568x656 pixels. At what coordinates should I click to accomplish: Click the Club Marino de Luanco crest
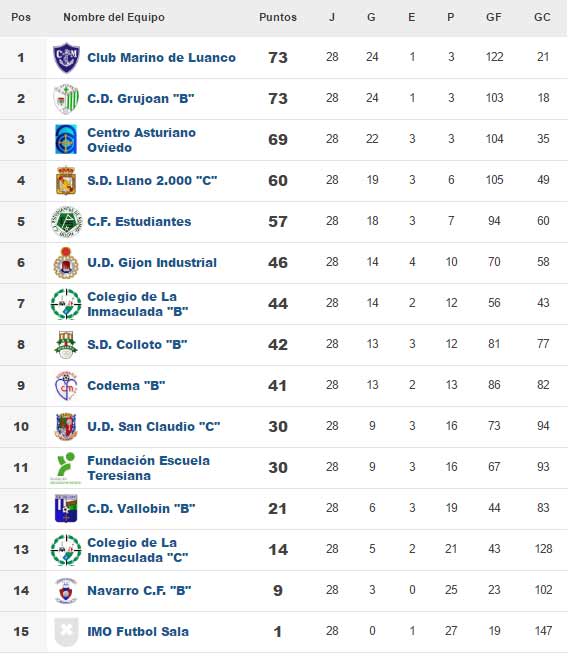66,57
